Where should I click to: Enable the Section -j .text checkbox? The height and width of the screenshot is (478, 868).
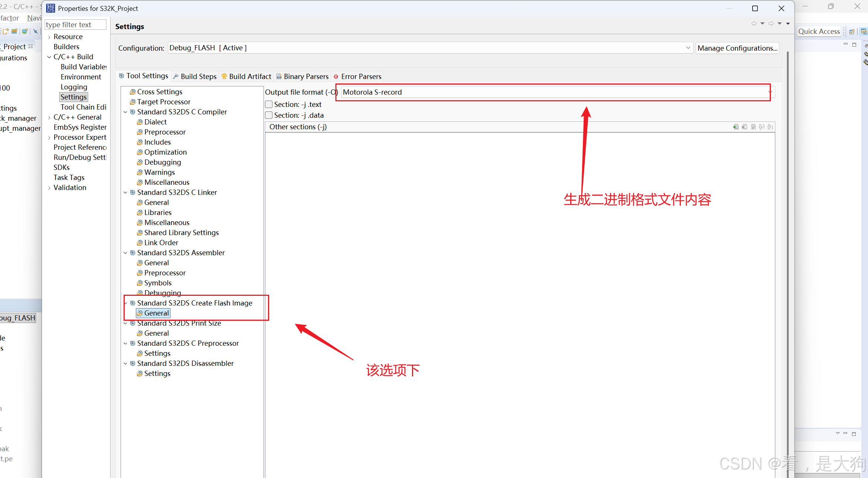point(269,104)
